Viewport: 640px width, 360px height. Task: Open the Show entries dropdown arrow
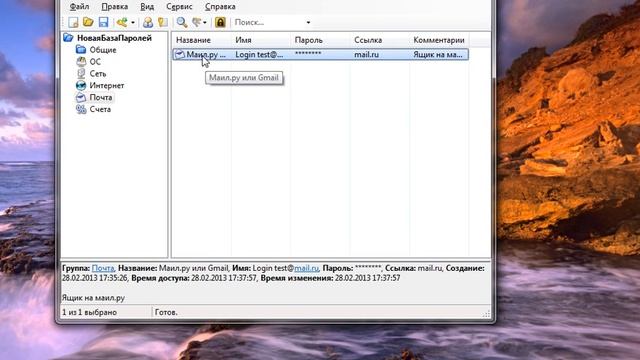tap(204, 22)
